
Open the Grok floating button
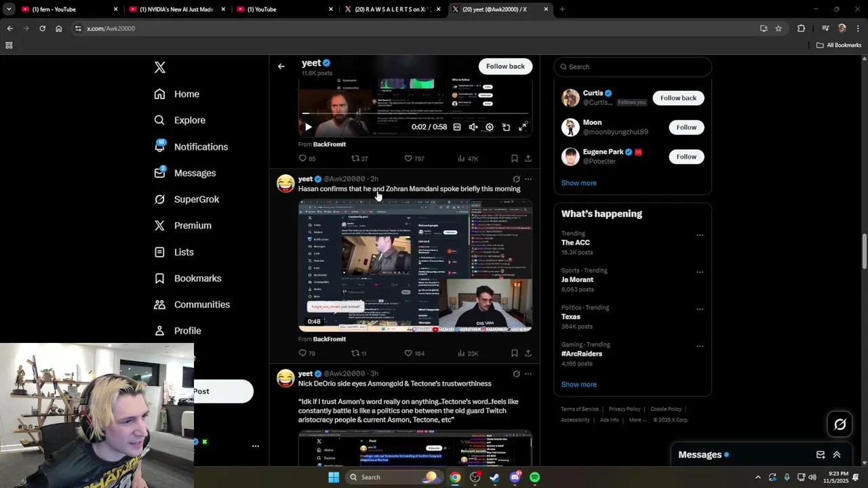point(840,424)
